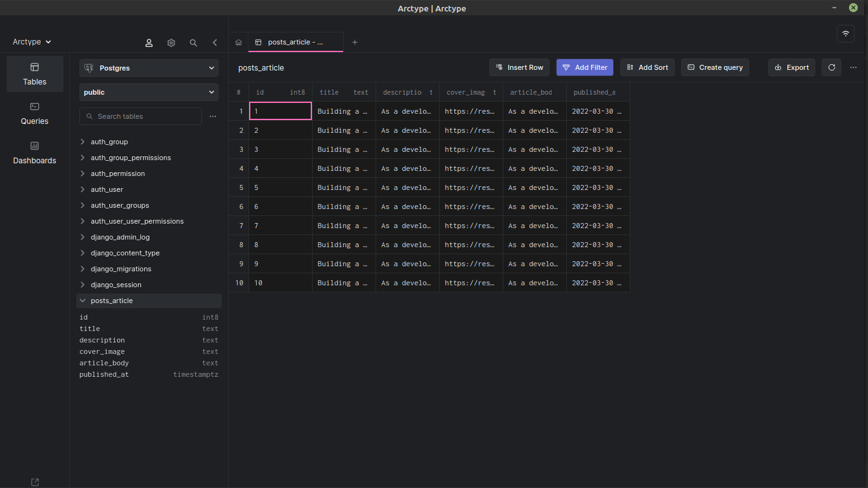The width and height of the screenshot is (868, 488).
Task: Open the settings gear icon
Action: (171, 43)
